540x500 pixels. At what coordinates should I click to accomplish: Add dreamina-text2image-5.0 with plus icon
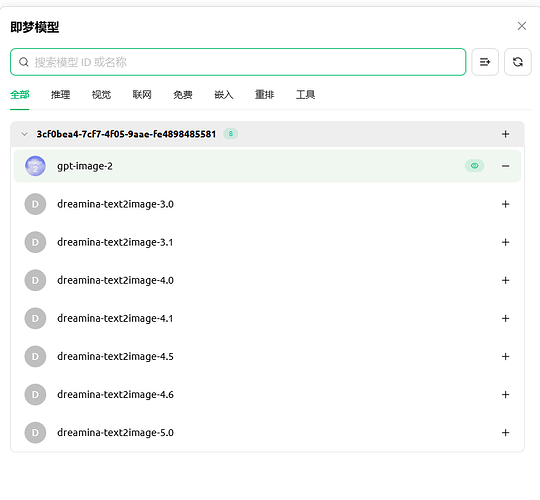tap(505, 433)
